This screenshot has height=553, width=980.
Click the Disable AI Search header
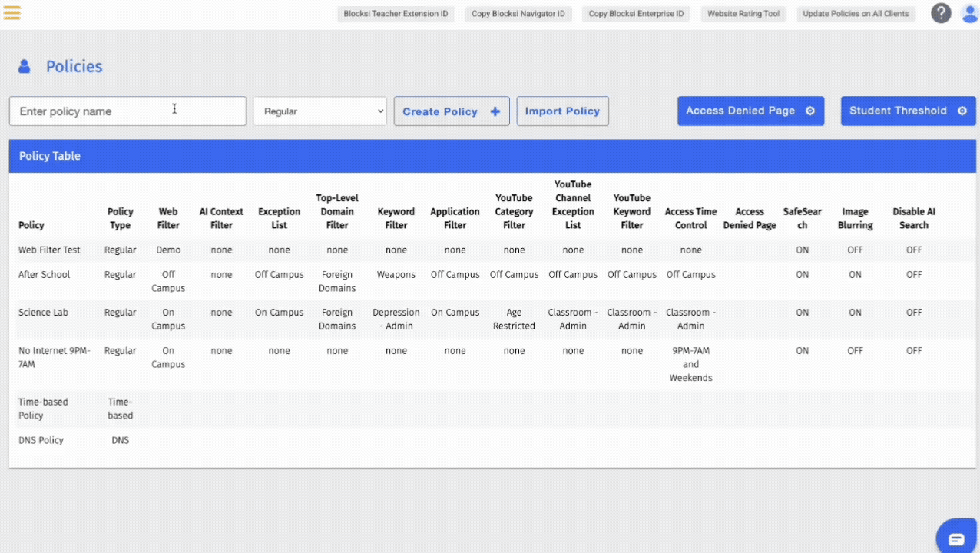(x=914, y=218)
